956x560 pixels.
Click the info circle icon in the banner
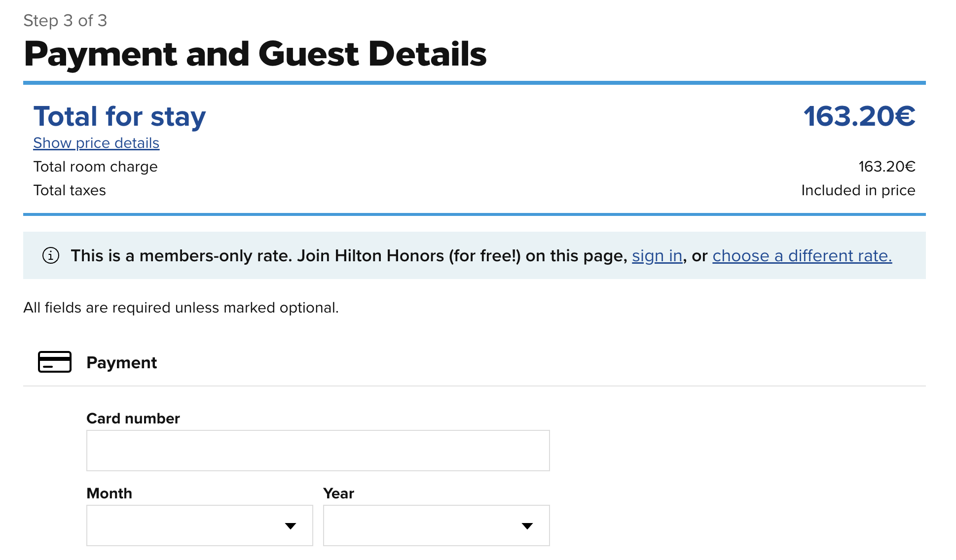point(51,256)
